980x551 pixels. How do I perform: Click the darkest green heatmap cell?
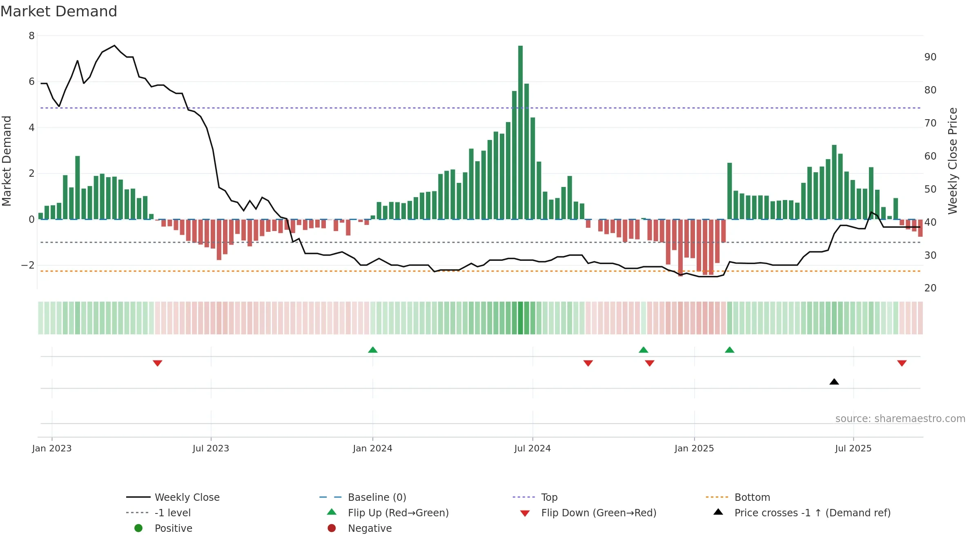coord(521,318)
